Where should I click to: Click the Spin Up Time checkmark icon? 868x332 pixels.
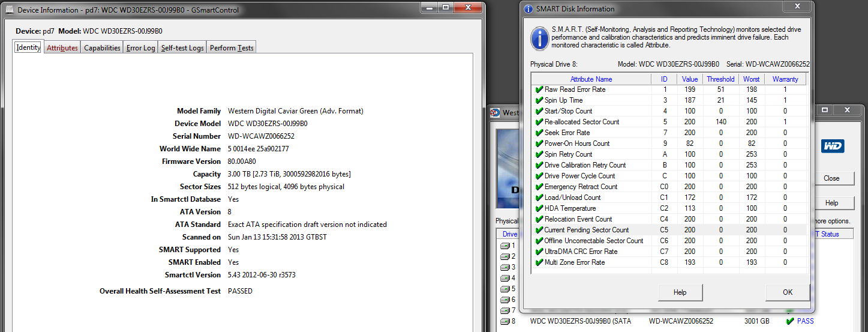click(539, 100)
